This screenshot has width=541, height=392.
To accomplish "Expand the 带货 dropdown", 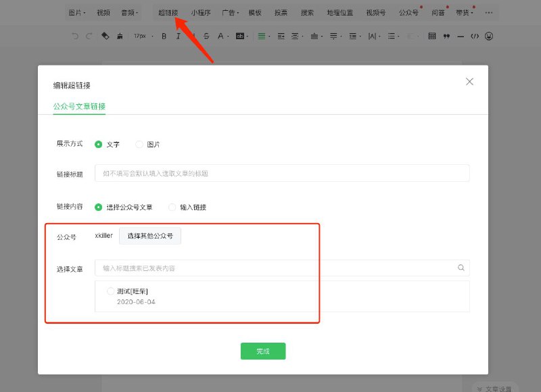I will tap(463, 11).
